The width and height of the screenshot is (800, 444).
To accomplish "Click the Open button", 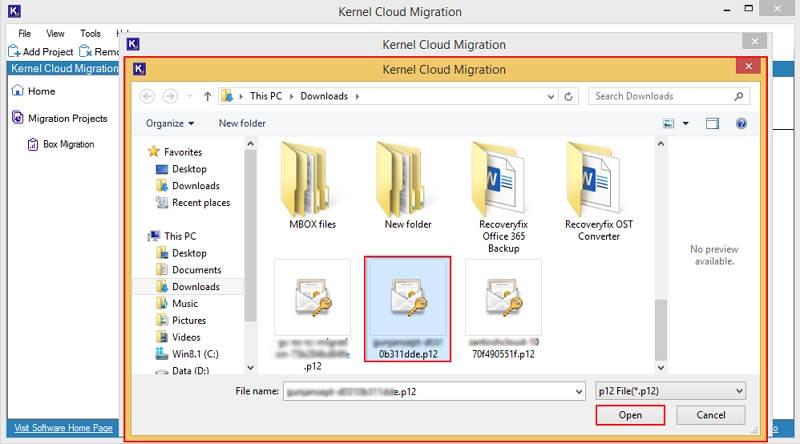I will 630,415.
